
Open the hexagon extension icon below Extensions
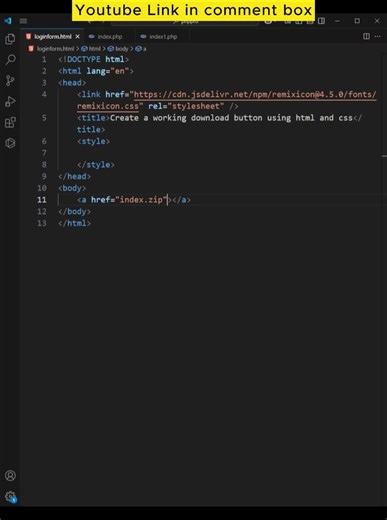pyautogui.click(x=10, y=143)
